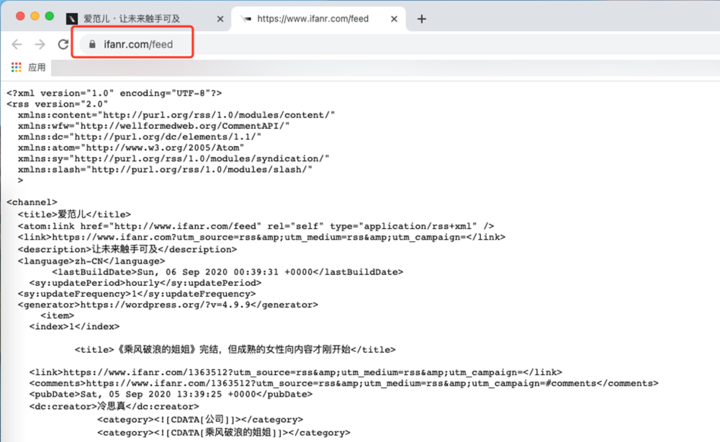Viewport: 720px width, 442px height.
Task: Click the green fullscreen window button
Action: (x=50, y=17)
